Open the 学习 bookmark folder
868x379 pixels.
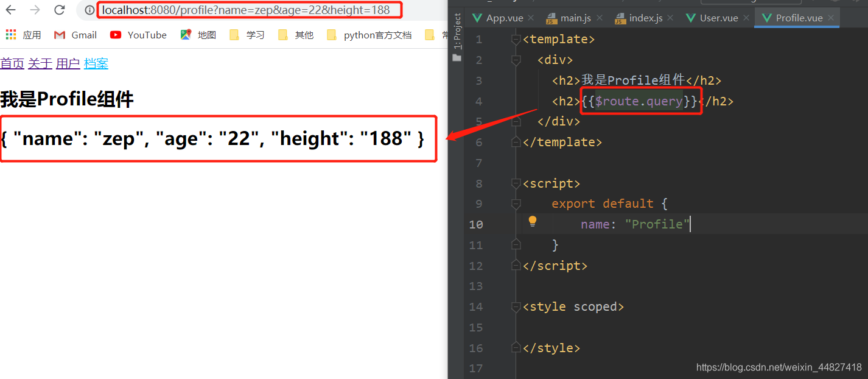(x=247, y=35)
